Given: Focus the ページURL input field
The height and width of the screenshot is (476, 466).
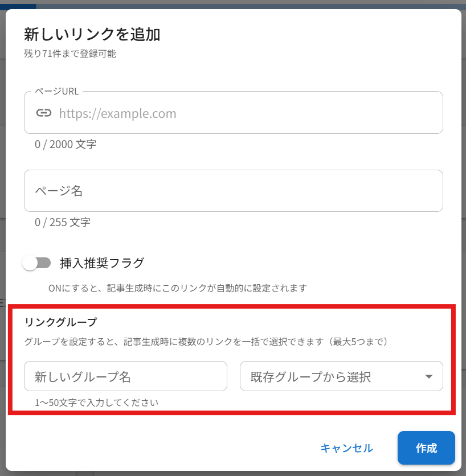Looking at the screenshot, I should (245, 113).
